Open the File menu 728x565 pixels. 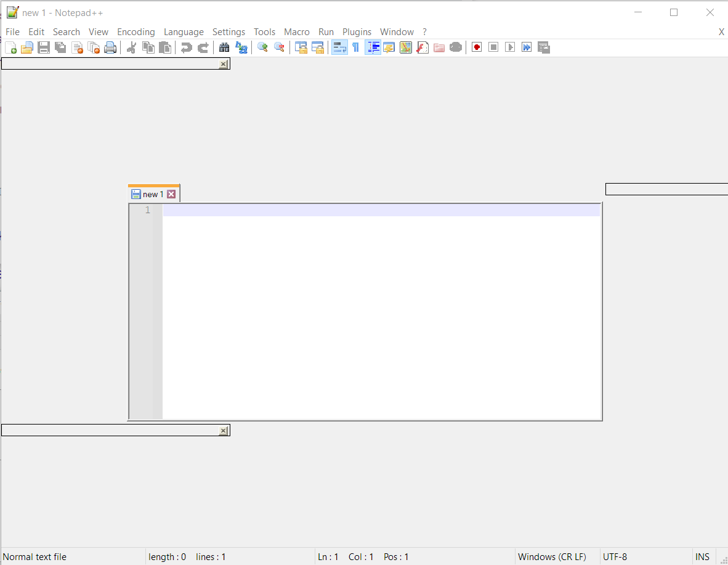(x=12, y=31)
